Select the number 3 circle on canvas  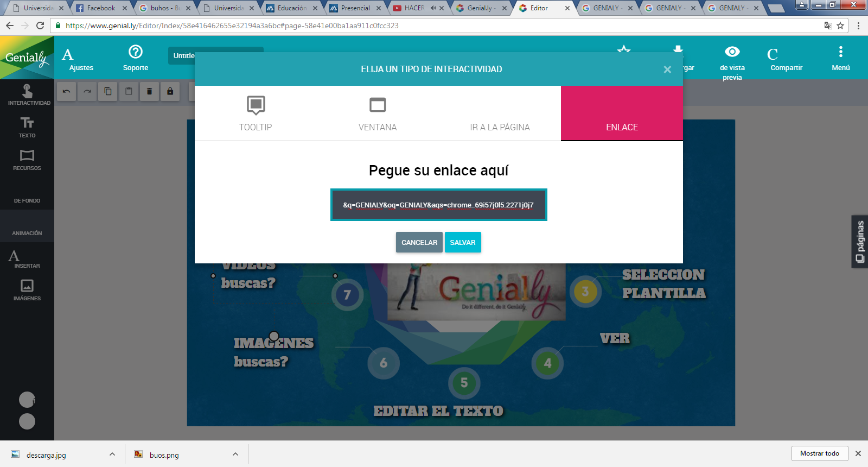tap(585, 292)
